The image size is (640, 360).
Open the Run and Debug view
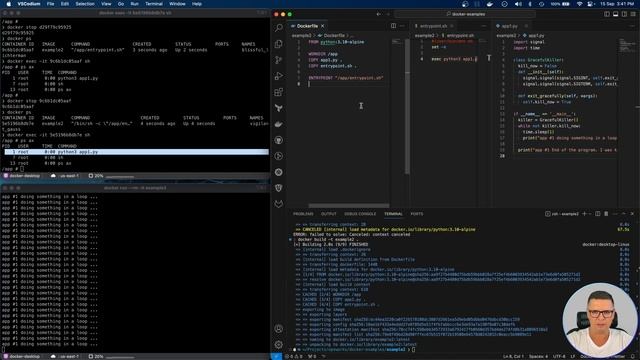(279, 76)
